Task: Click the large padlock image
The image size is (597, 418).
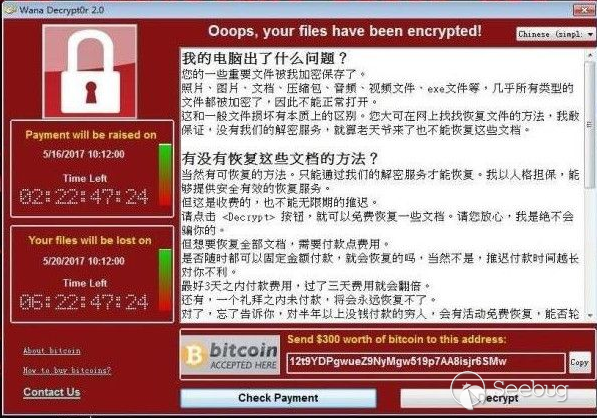Action: point(90,72)
